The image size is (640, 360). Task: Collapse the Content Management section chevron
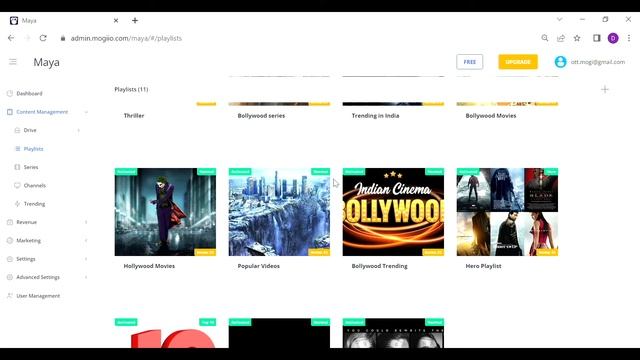pos(86,112)
